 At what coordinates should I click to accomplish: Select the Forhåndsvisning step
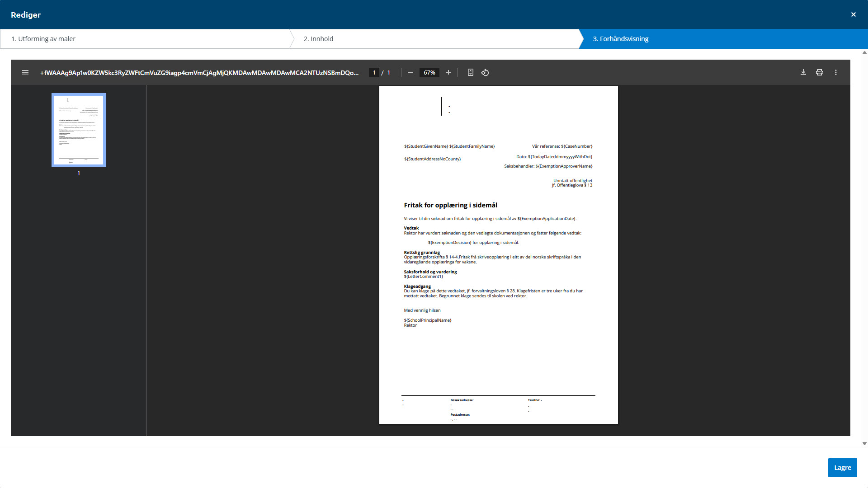(620, 39)
